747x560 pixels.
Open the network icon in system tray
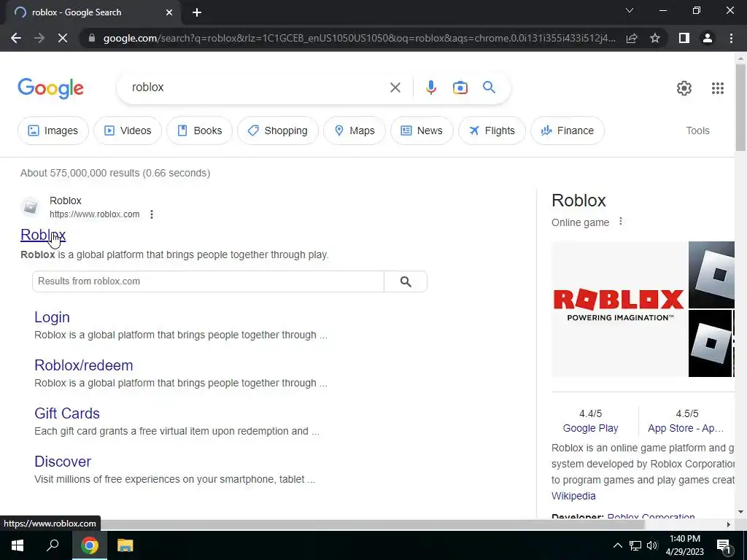point(635,545)
